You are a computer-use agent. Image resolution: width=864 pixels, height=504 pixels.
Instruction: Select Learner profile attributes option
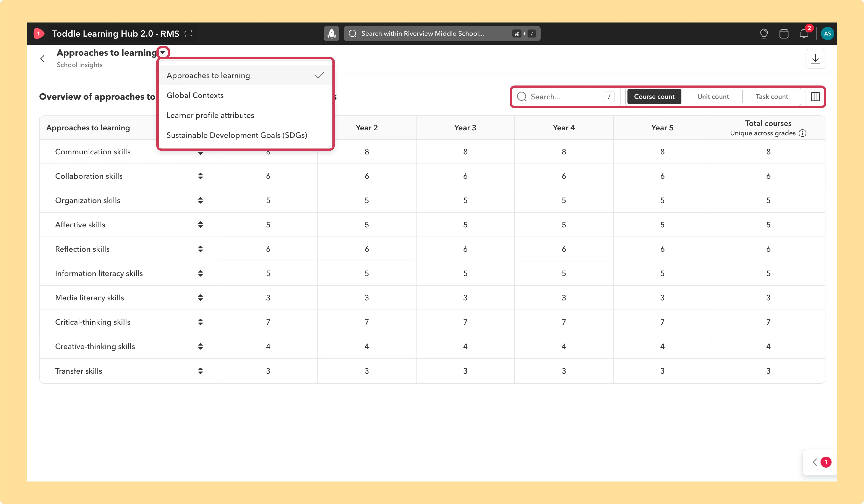point(246,115)
